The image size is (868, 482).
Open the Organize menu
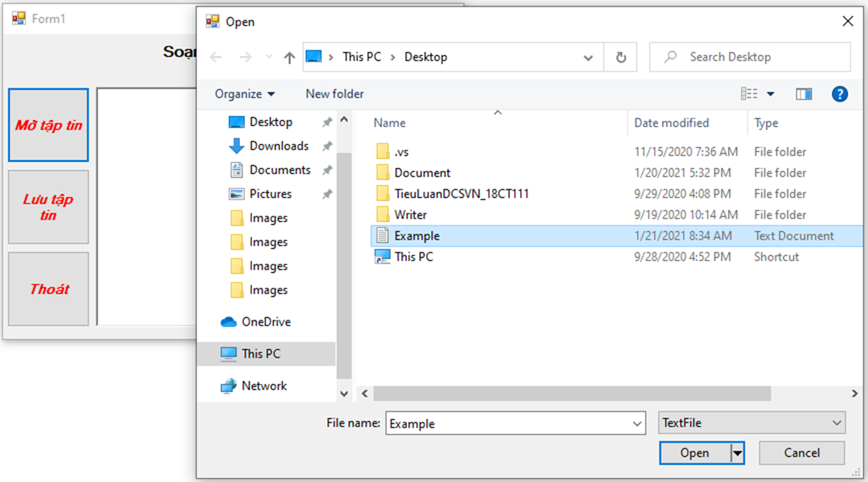pyautogui.click(x=245, y=94)
